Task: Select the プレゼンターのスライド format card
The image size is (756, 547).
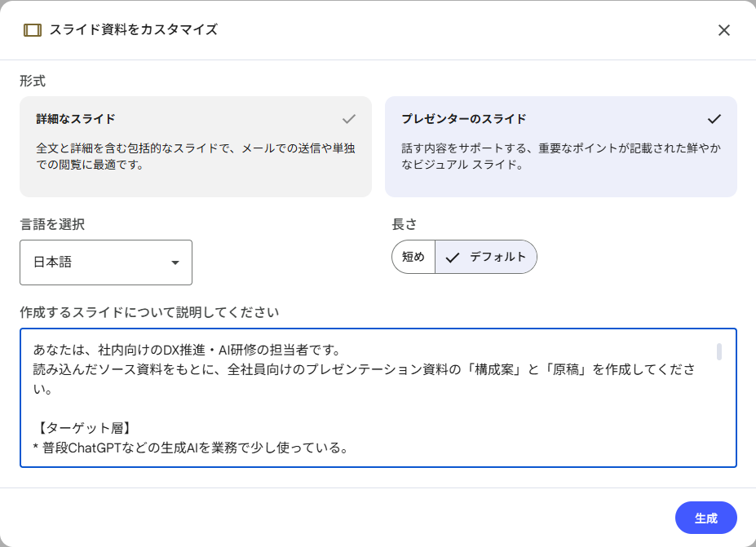Action: coord(560,147)
